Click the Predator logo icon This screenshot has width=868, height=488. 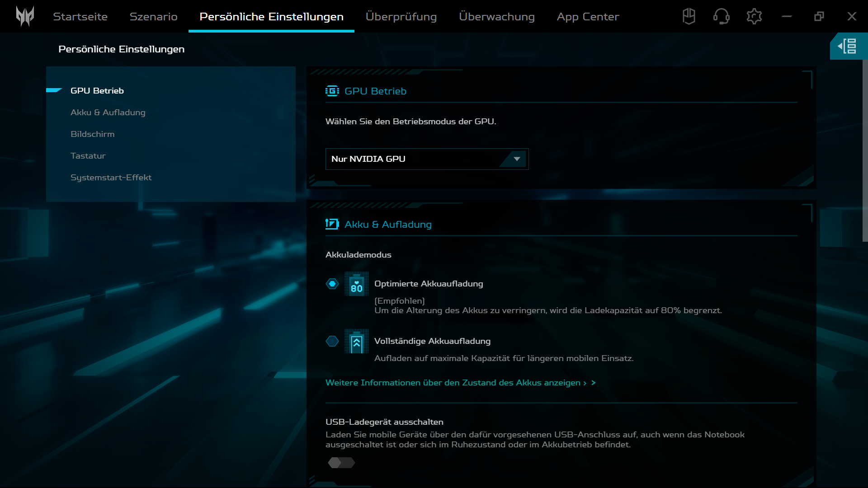[x=25, y=16]
